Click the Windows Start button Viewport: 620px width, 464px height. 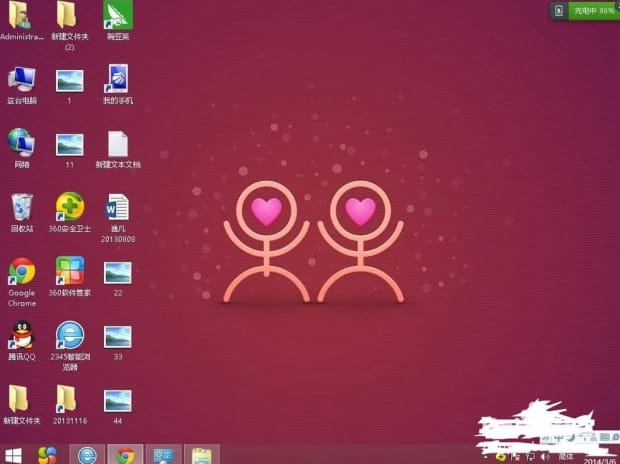[x=14, y=455]
